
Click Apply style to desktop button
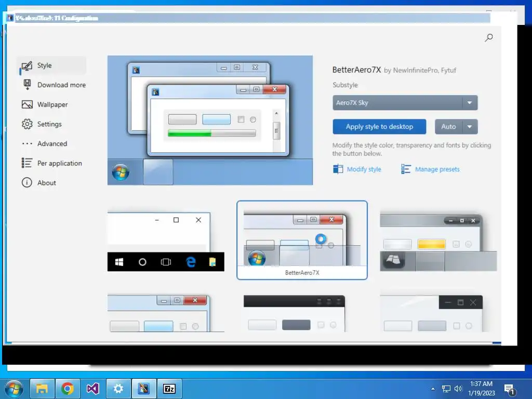pos(379,127)
